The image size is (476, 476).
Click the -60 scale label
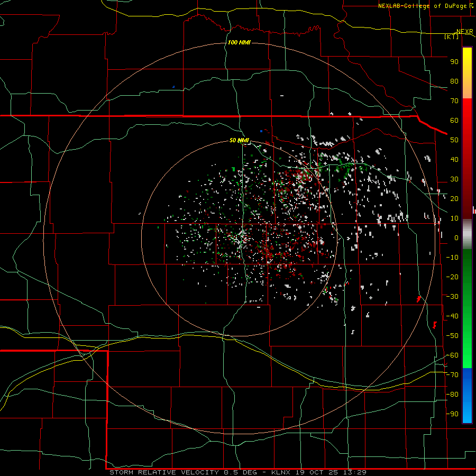coord(452,355)
